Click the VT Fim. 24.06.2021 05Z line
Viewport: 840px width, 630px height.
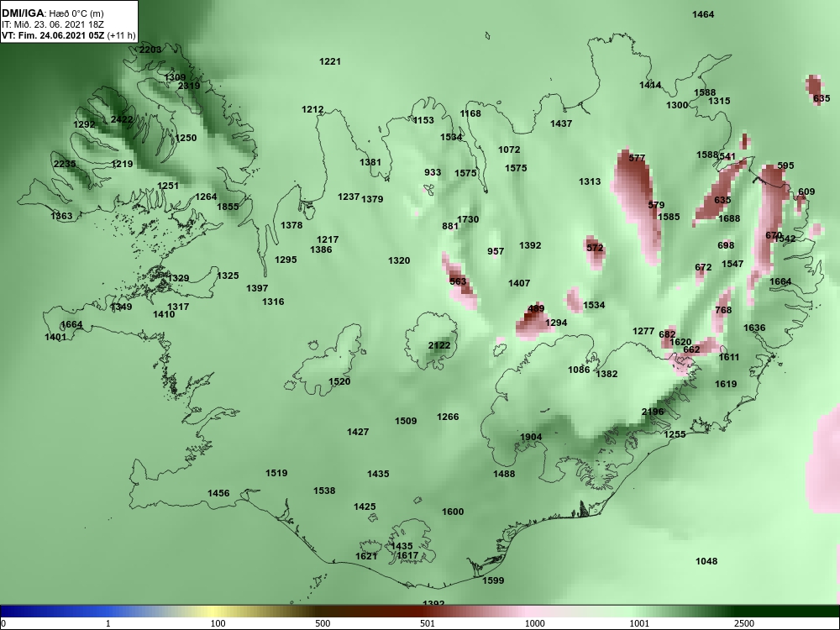(x=69, y=35)
